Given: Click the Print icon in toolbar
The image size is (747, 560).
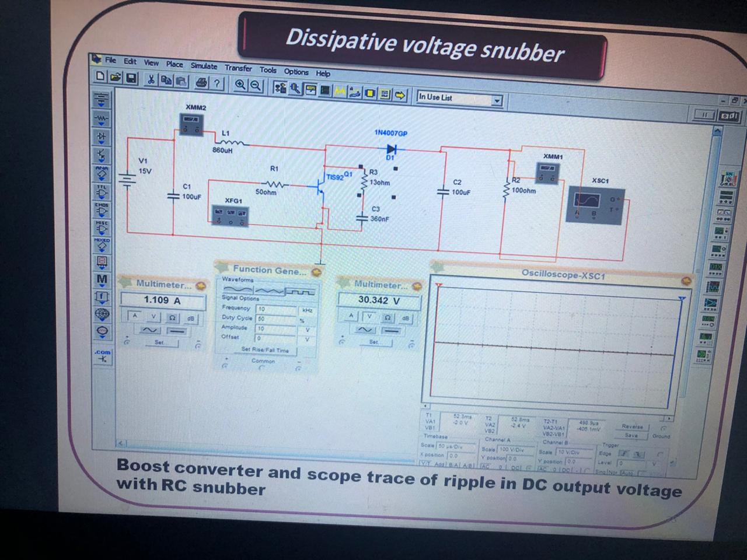Looking at the screenshot, I should click(x=201, y=83).
